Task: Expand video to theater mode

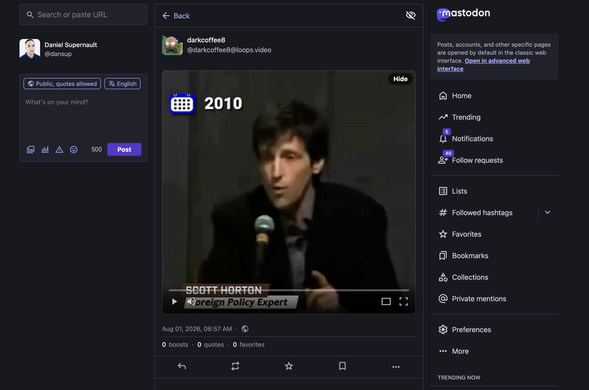Action: coord(386,301)
